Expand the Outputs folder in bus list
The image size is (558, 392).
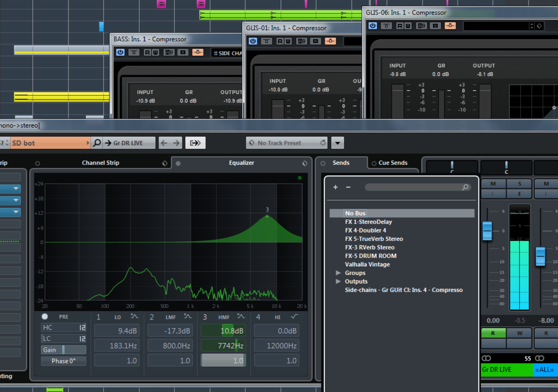pyautogui.click(x=338, y=281)
